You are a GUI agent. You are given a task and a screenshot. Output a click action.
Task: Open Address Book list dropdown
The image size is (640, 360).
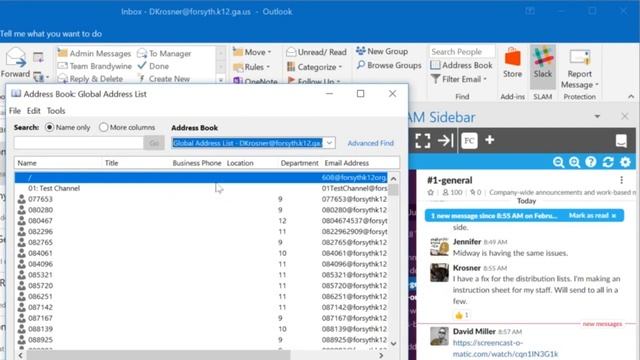click(329, 143)
